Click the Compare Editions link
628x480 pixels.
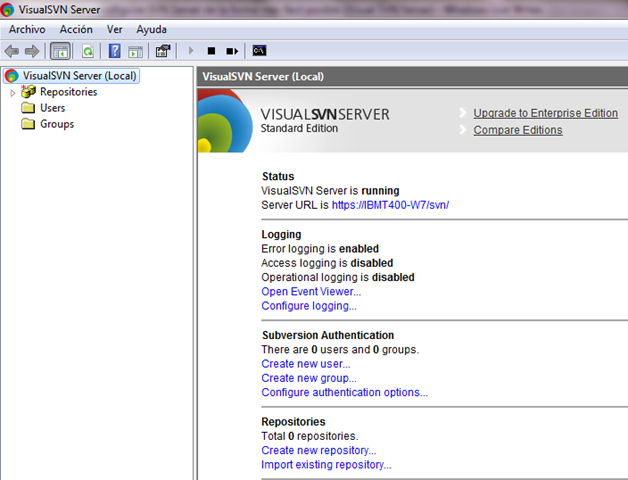518,130
